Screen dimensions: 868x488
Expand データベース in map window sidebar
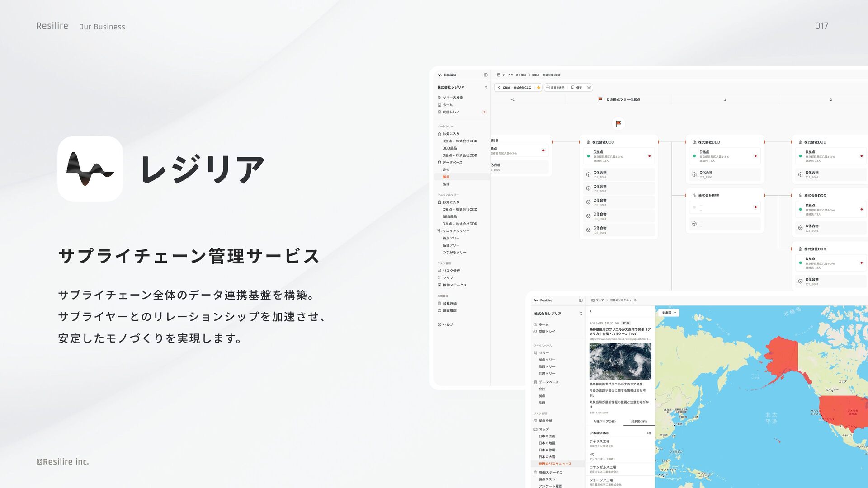[546, 382]
